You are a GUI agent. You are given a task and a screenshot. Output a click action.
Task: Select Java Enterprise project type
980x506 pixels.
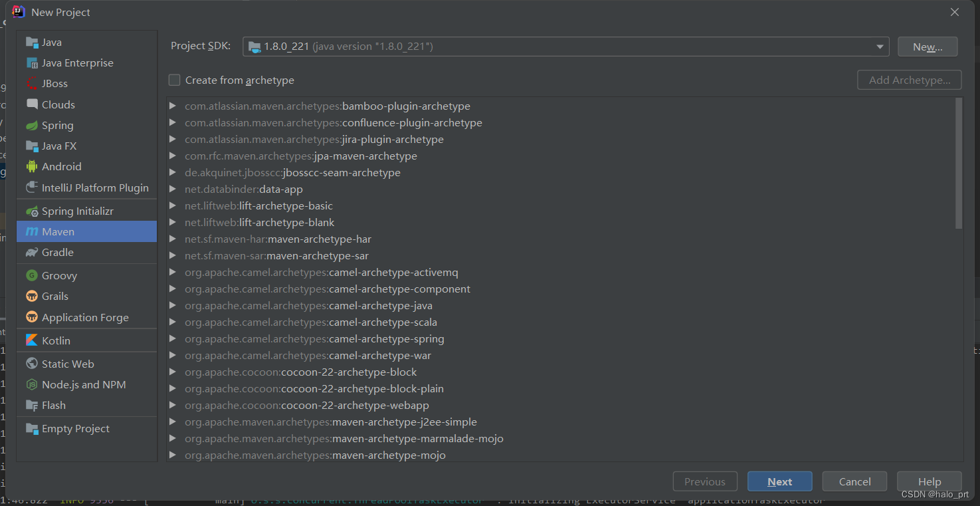point(86,63)
